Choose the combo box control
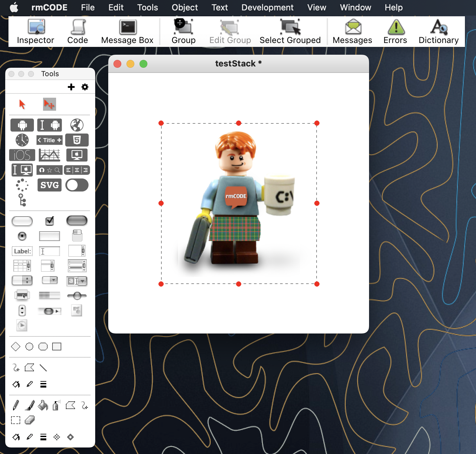The height and width of the screenshot is (454, 476). pyautogui.click(x=77, y=281)
